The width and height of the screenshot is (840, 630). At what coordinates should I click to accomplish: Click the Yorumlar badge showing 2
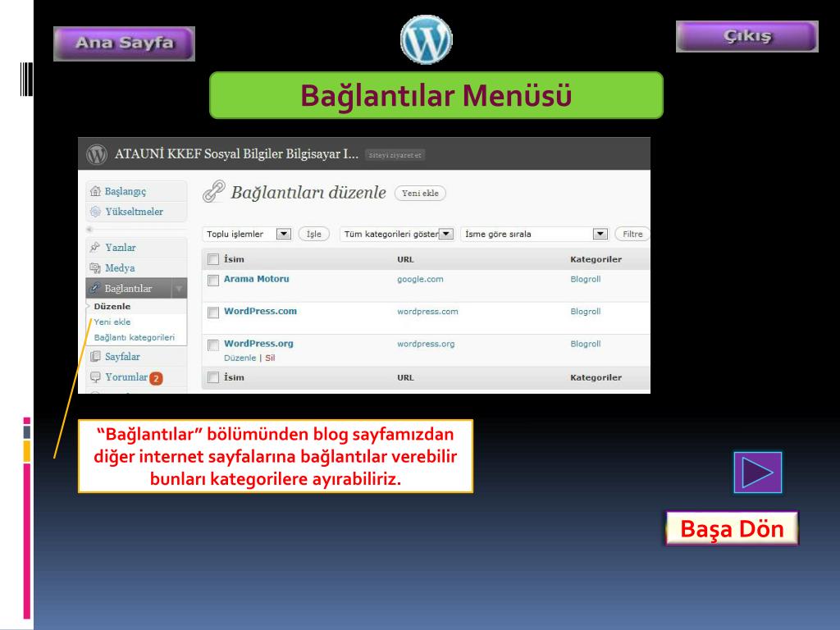point(156,378)
